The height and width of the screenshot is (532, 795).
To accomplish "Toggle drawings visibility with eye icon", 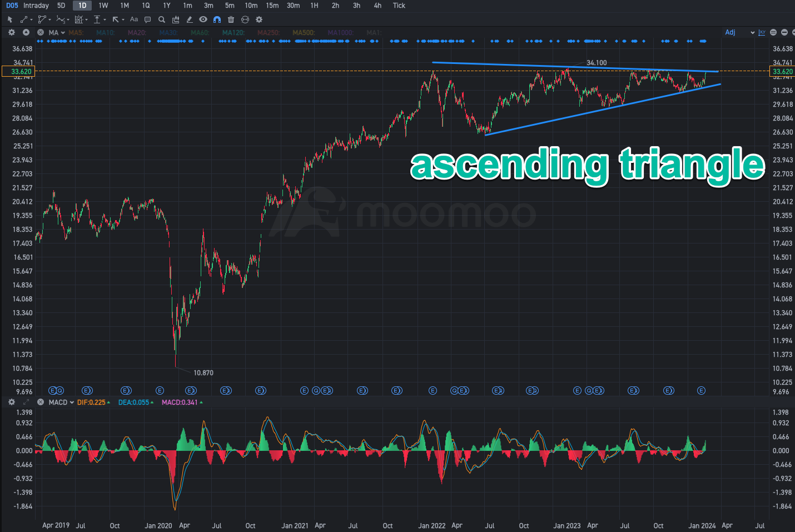I will point(203,19).
